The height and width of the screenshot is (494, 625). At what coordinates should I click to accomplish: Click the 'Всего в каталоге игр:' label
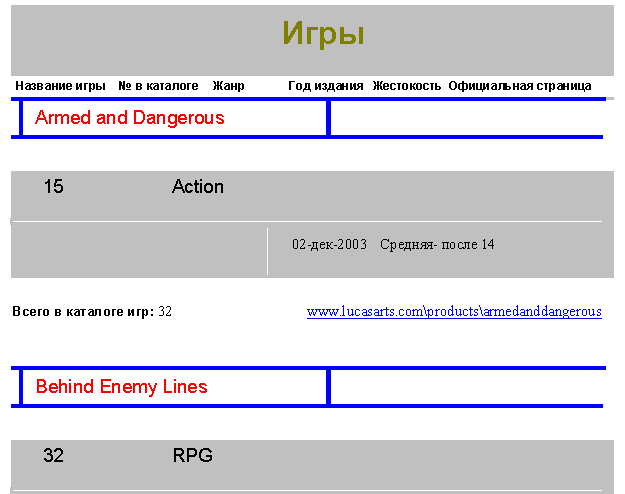coord(83,311)
